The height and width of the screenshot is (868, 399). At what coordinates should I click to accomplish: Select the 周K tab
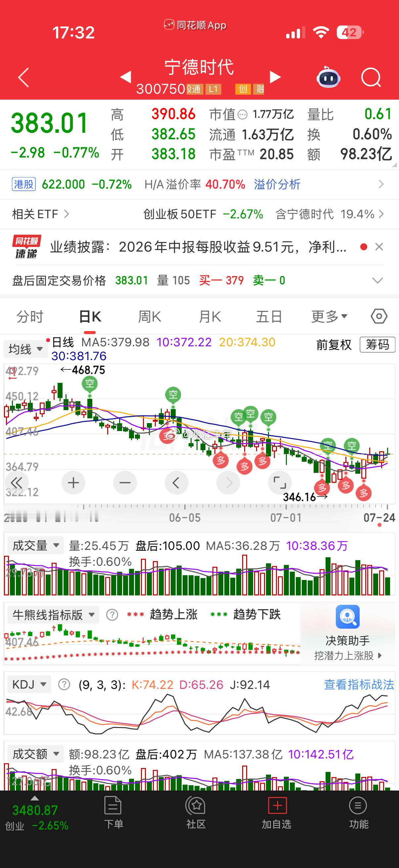coord(150,316)
